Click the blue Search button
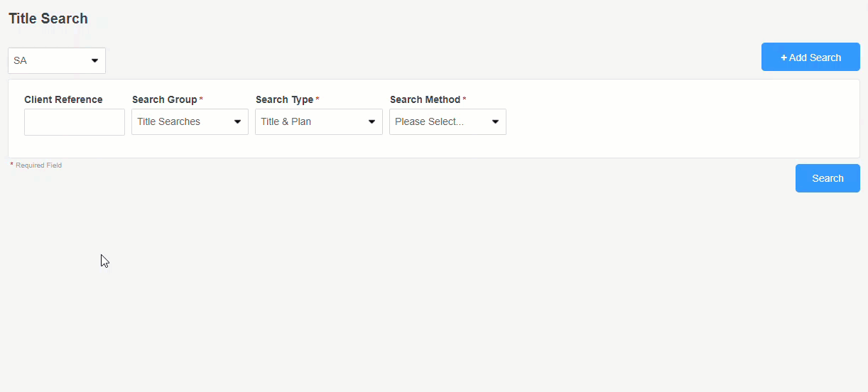Viewport: 868px width, 392px height. click(828, 178)
